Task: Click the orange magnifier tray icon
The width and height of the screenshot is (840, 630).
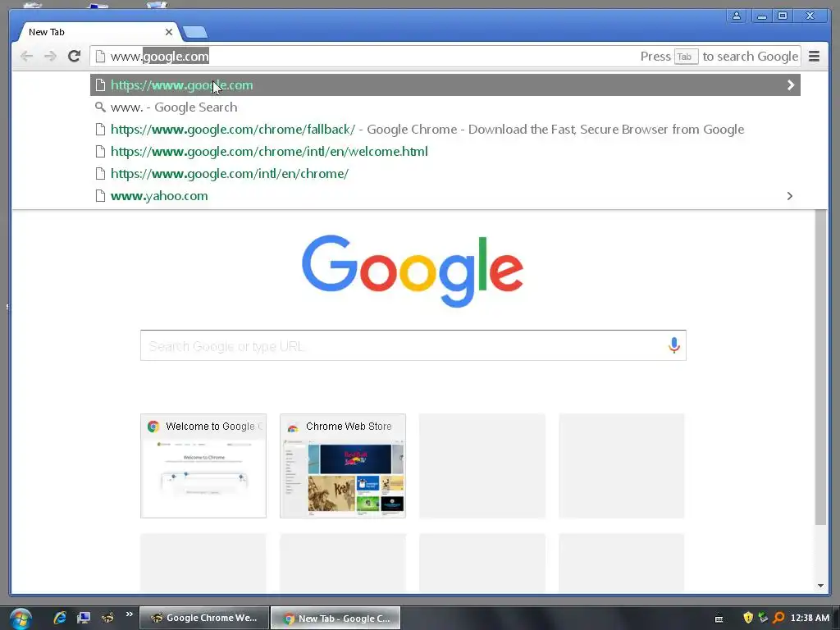Action: point(779,618)
